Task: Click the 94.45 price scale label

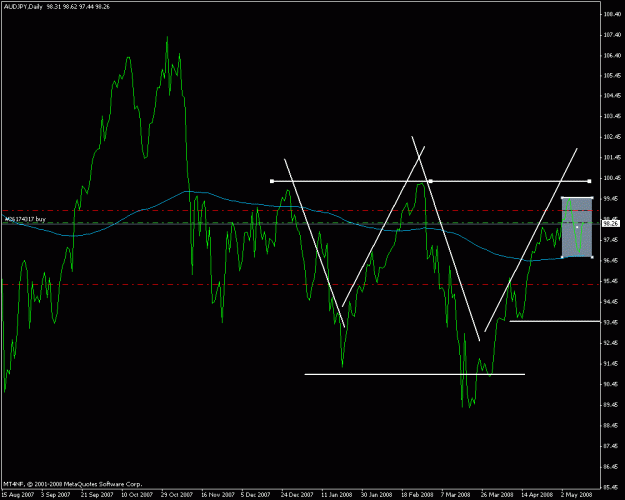Action: click(612, 302)
